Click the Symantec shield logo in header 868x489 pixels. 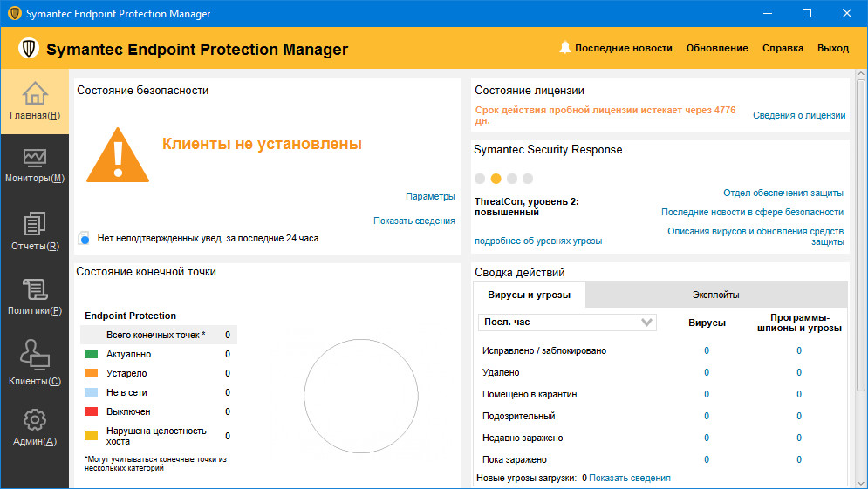(28, 48)
